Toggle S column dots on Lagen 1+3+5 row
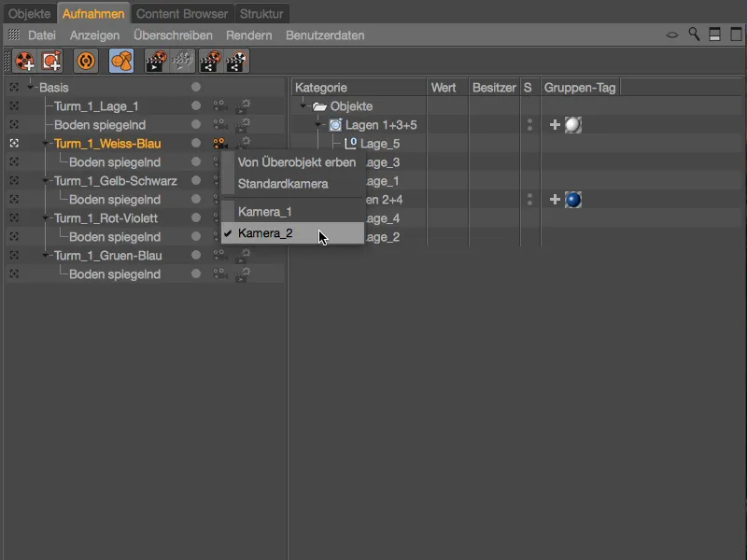Viewport: 747px width, 560px height. (x=529, y=125)
